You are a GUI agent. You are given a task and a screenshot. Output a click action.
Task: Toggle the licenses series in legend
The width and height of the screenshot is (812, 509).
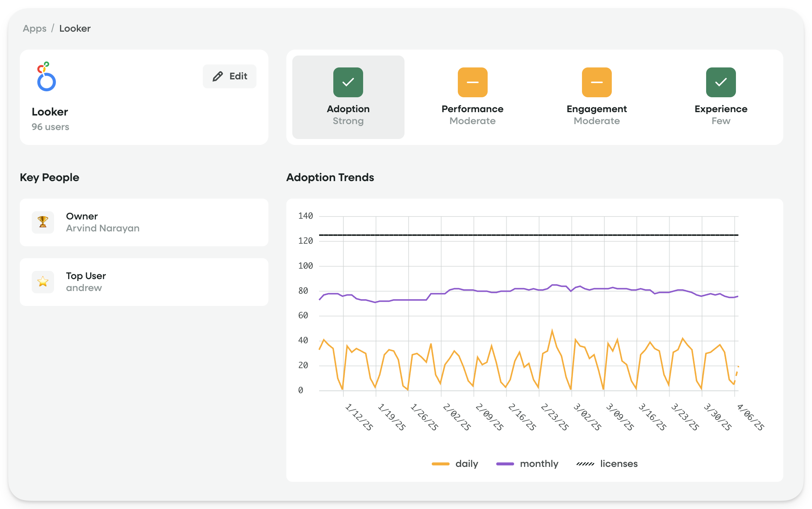[x=607, y=464]
